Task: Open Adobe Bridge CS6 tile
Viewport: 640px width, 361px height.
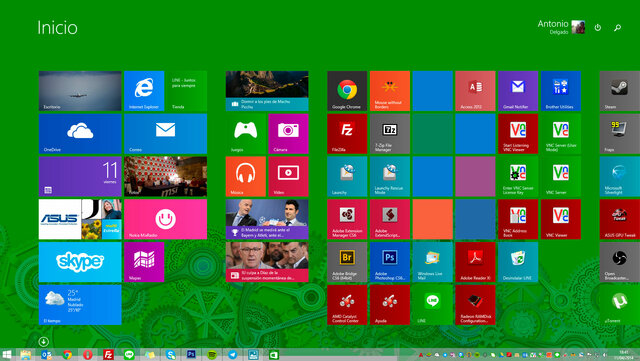Action: [x=347, y=262]
